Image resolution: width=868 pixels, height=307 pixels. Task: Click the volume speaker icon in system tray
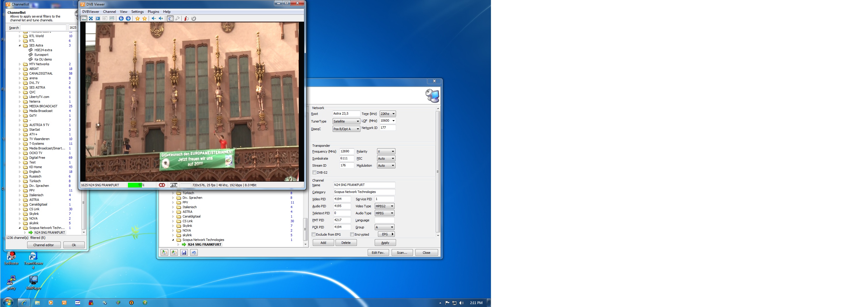[462, 303]
